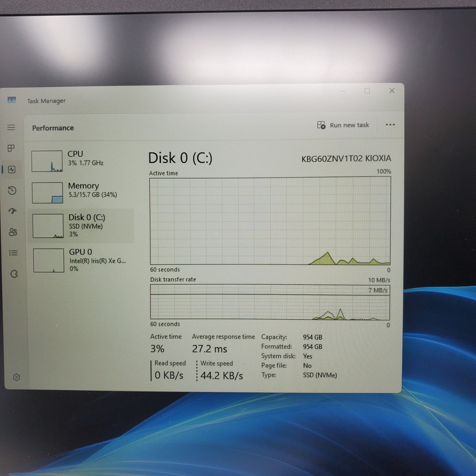Click the Run new task button label

pyautogui.click(x=349, y=125)
